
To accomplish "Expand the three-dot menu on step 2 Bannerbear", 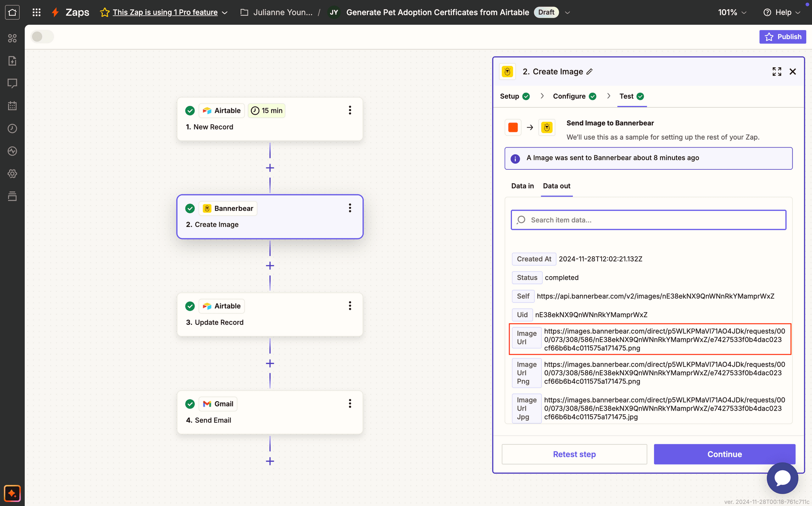I will tap(350, 208).
